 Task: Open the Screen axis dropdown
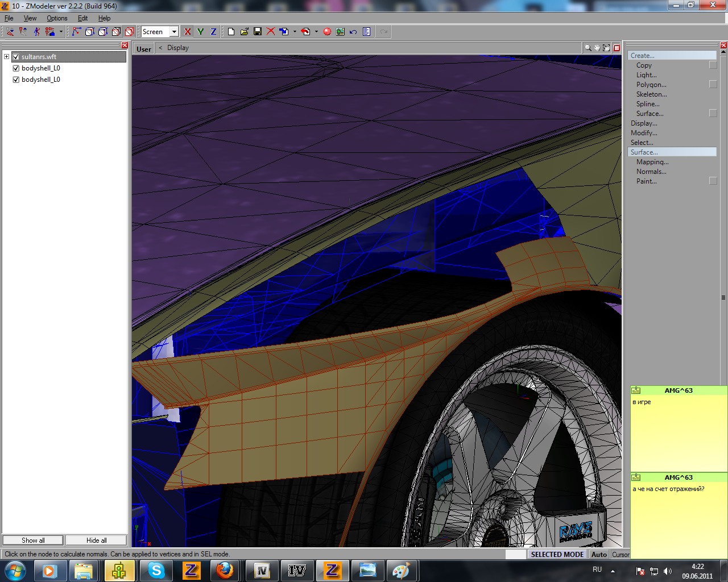coord(174,32)
